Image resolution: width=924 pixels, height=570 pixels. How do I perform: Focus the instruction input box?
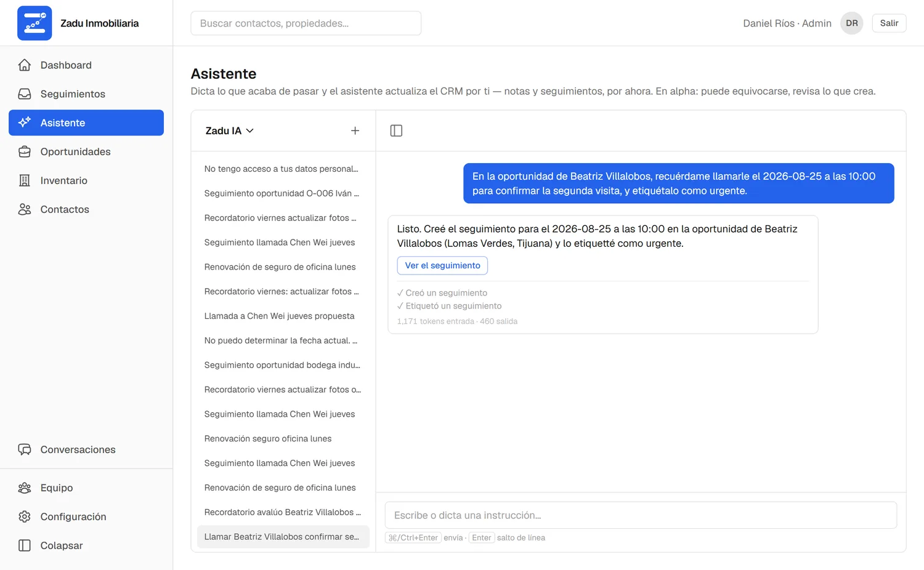point(641,515)
